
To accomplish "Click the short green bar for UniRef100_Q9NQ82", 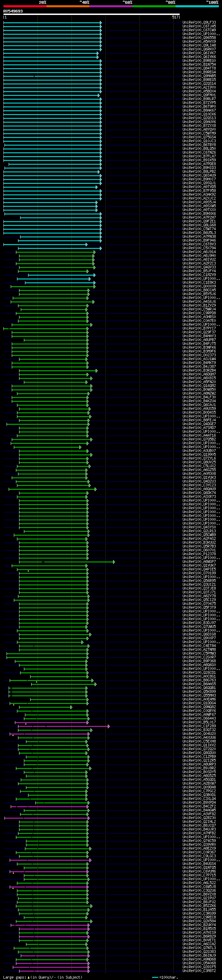I will pos(45,707).
